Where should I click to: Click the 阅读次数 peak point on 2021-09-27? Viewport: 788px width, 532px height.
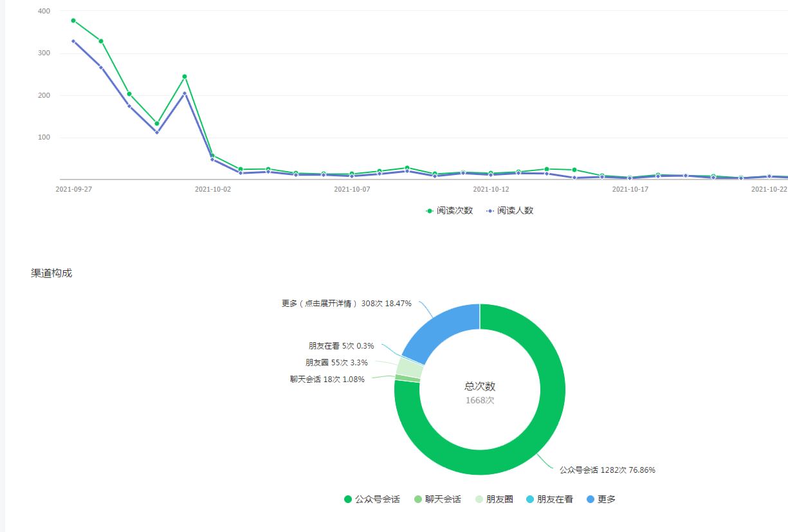(73, 21)
